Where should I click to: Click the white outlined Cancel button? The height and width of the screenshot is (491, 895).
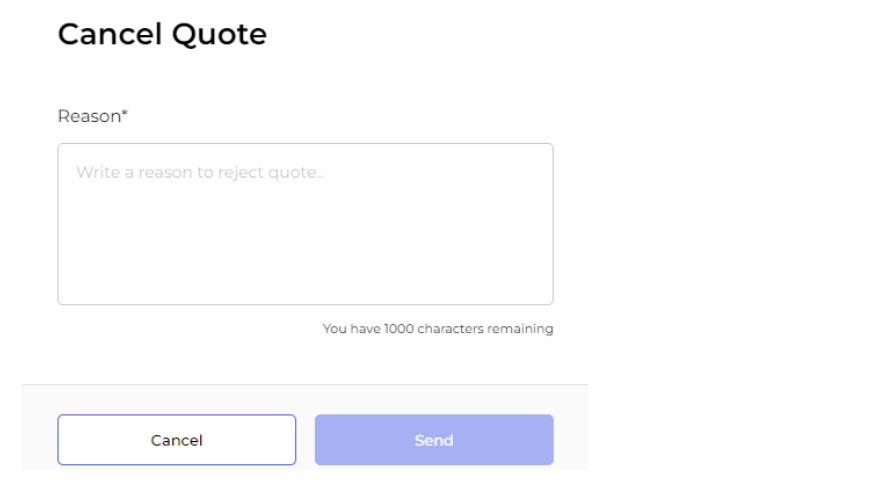coord(176,440)
